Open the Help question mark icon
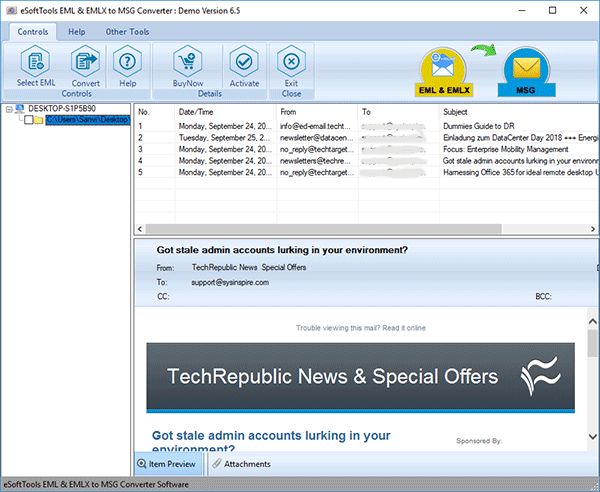The width and height of the screenshot is (600, 492). click(127, 61)
